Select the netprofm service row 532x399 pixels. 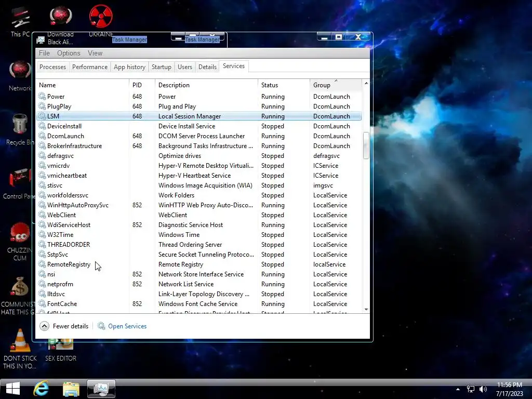199,284
